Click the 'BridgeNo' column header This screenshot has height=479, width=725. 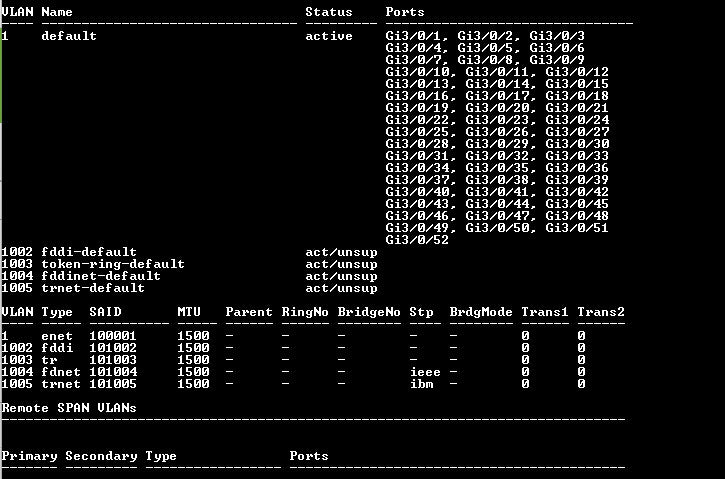click(369, 312)
